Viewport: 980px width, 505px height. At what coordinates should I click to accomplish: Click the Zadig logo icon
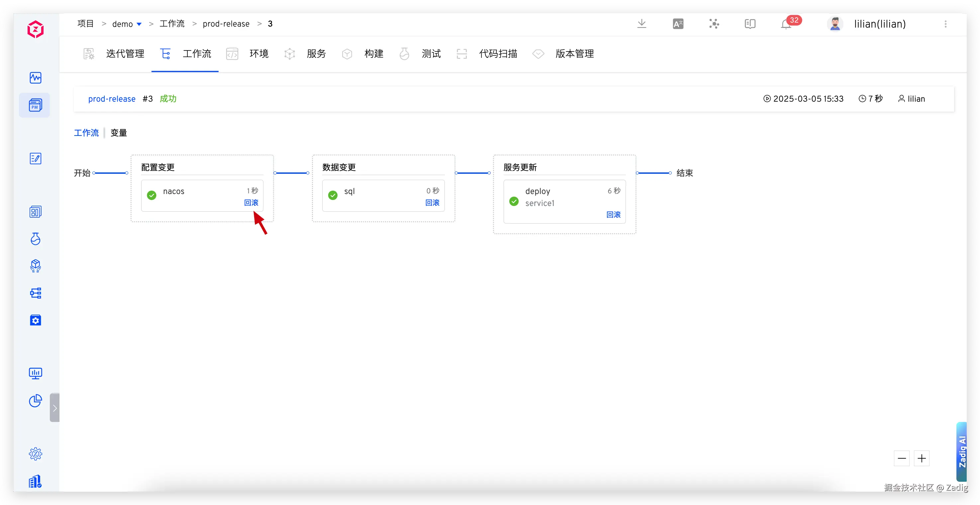tap(36, 29)
